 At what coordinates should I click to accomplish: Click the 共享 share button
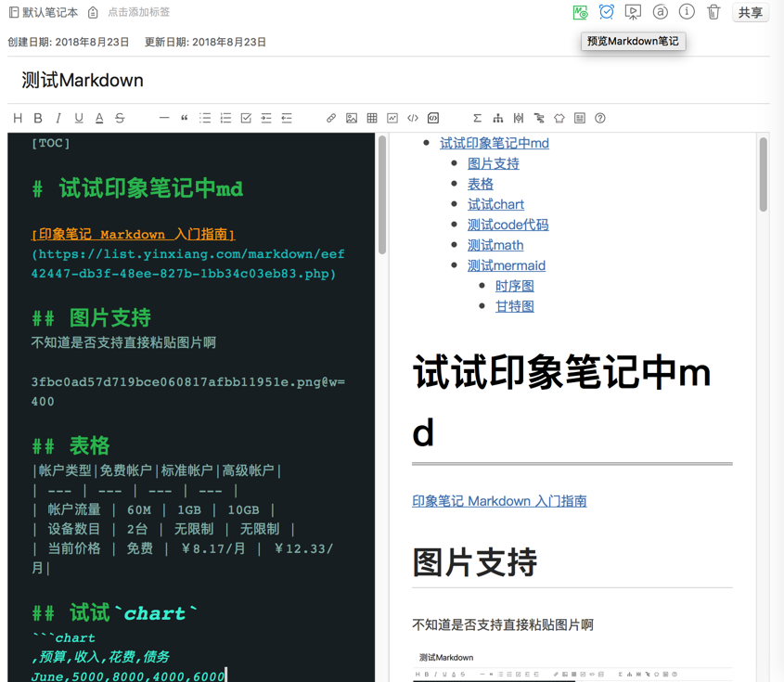(x=751, y=12)
